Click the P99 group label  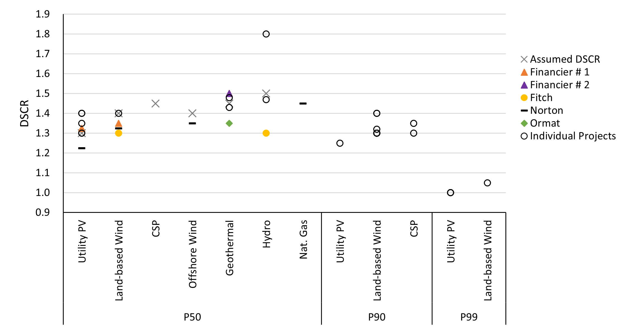coord(469,317)
